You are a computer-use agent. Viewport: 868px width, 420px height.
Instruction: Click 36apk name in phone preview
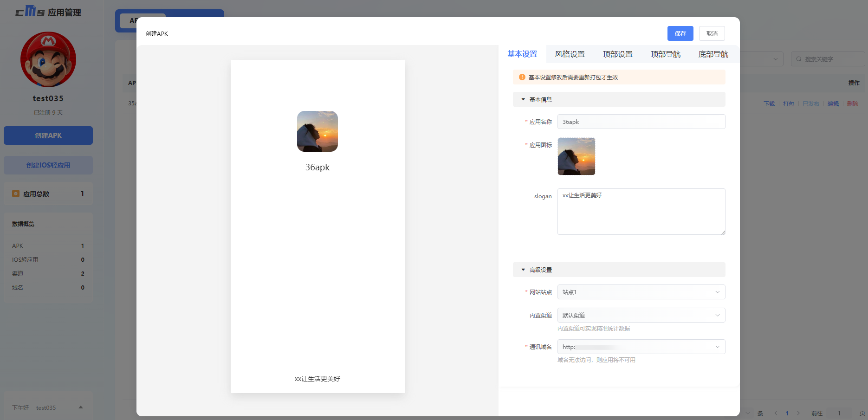click(x=317, y=167)
